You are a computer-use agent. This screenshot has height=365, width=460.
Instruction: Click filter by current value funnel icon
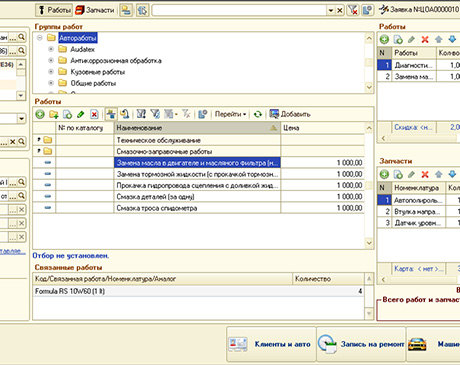(155, 114)
